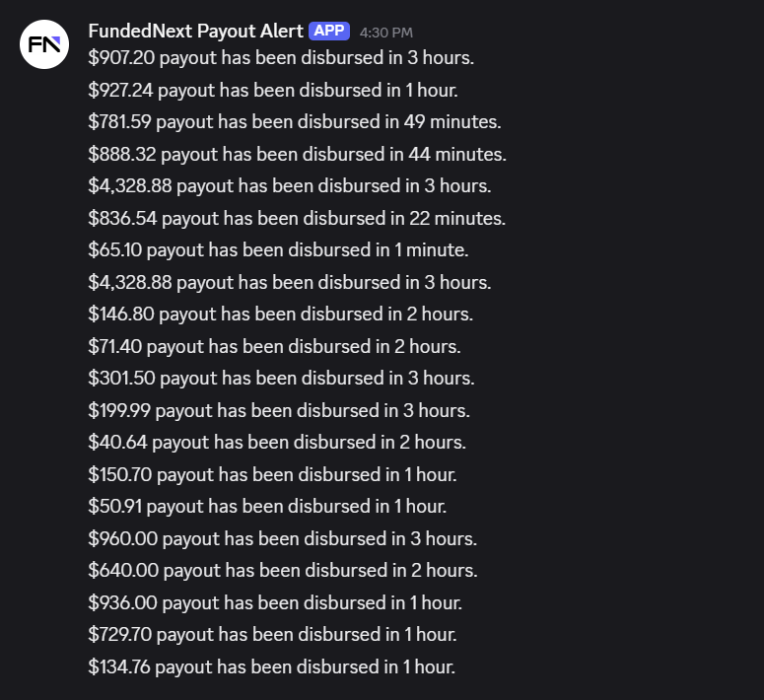Screen dimensions: 764x700
Task: Click the $134.76 payout message line
Action: pos(271,666)
